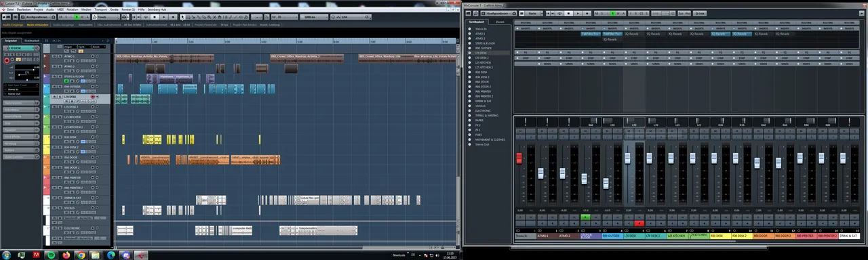Open File Explorer from the taskbar

(96, 255)
